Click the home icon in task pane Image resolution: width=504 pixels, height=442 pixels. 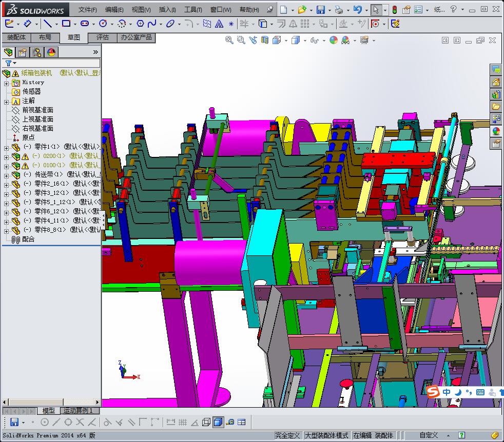point(496,82)
